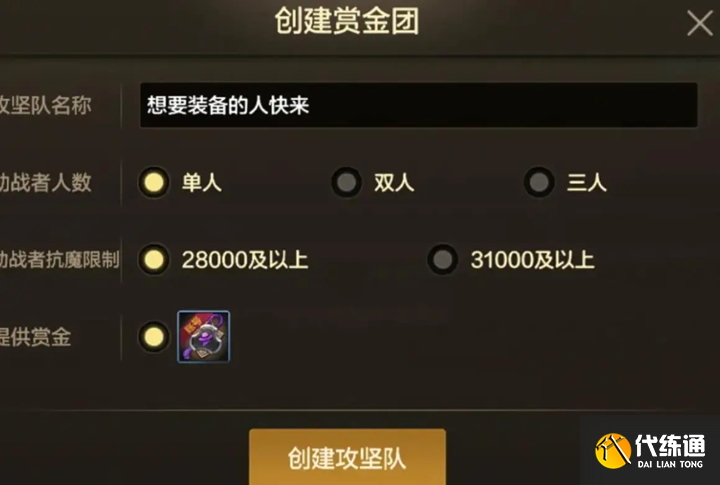The height and width of the screenshot is (485, 720).
Task: Click the orange 代练通 logo icon
Action: click(613, 451)
